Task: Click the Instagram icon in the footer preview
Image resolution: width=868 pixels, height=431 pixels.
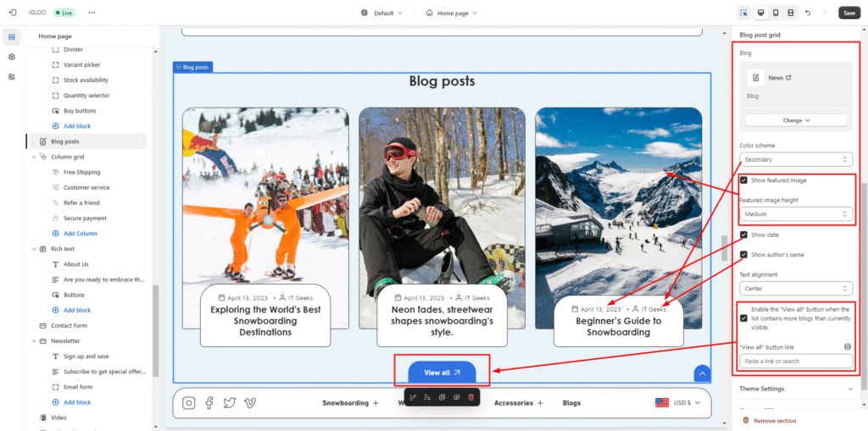Action: click(x=189, y=403)
